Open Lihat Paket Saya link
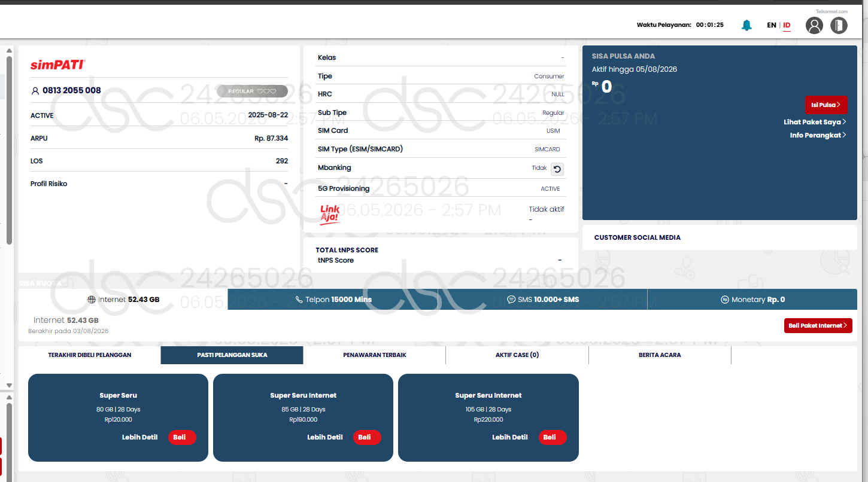The width and height of the screenshot is (868, 482). tap(815, 122)
